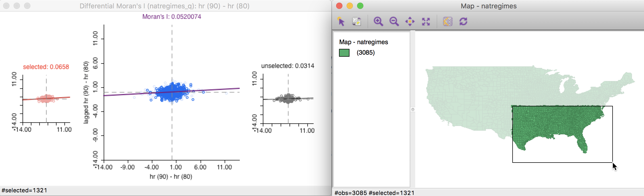Click the purple regression line in main plot

(171, 92)
